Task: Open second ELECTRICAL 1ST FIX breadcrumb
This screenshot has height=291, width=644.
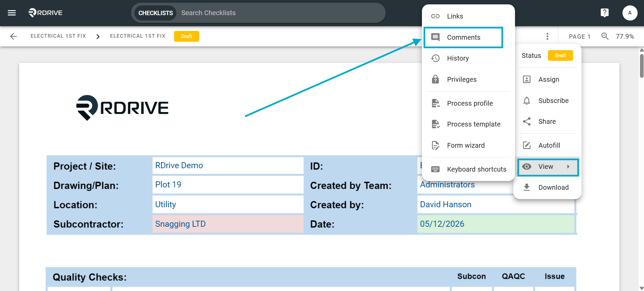Action: [x=138, y=36]
